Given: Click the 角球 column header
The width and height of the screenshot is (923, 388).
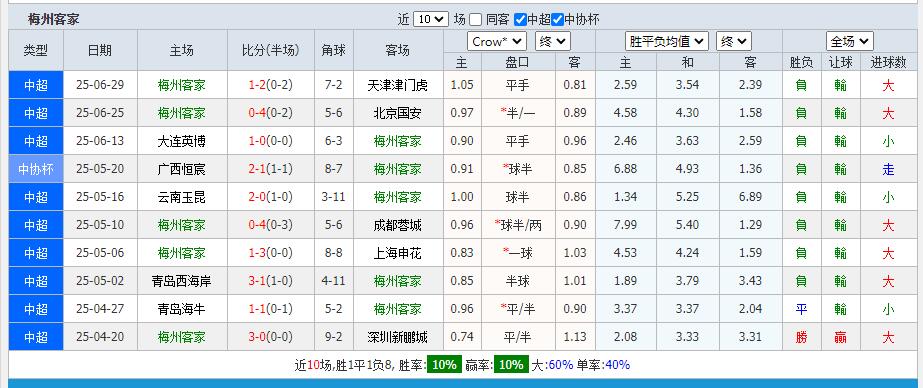Looking at the screenshot, I should [x=334, y=51].
